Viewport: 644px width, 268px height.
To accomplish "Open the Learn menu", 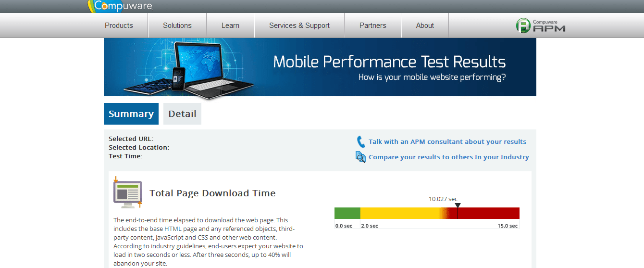I will click(x=230, y=26).
